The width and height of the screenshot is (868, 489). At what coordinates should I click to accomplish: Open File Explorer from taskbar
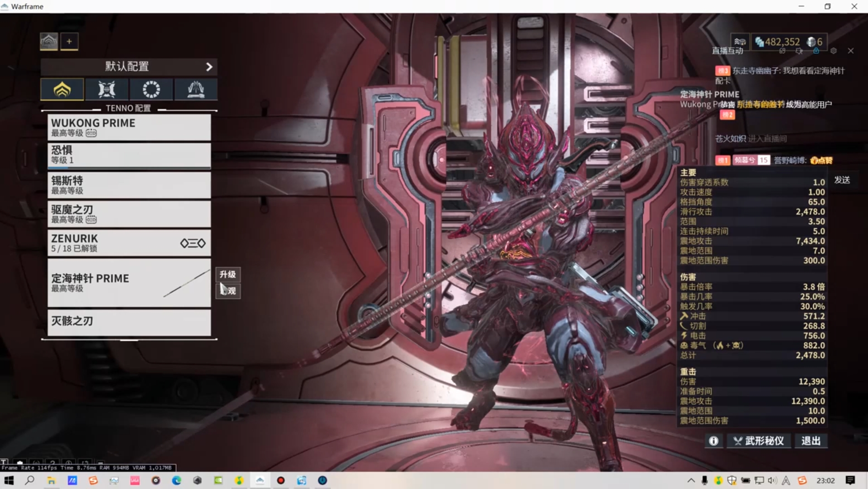(x=51, y=480)
